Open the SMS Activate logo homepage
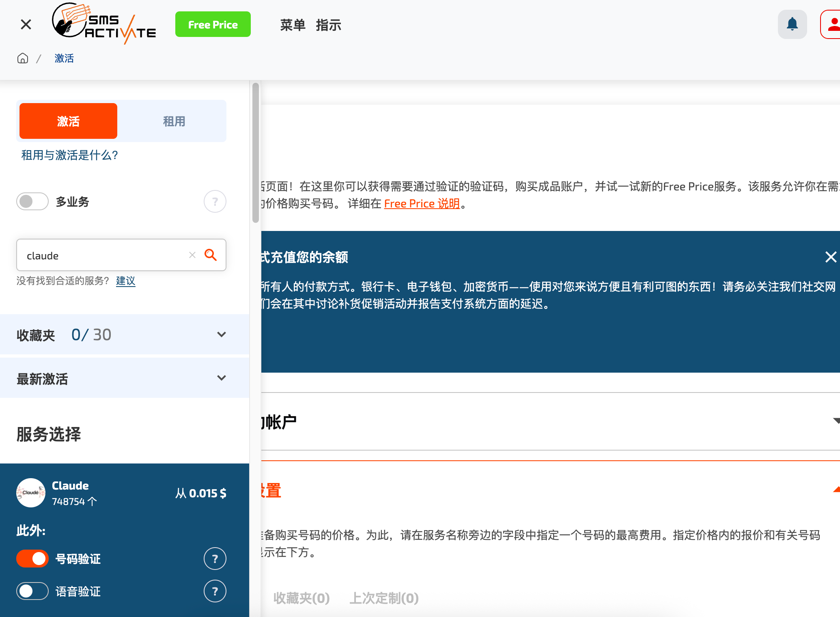 104,24
